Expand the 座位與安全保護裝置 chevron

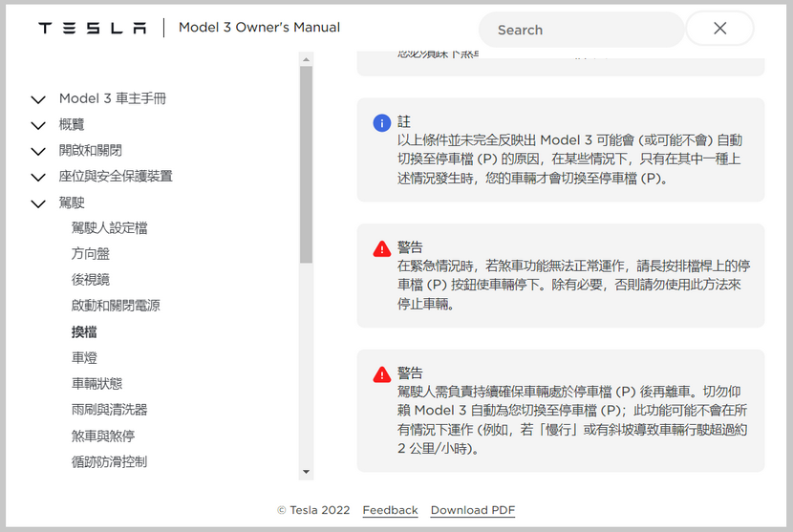(38, 177)
